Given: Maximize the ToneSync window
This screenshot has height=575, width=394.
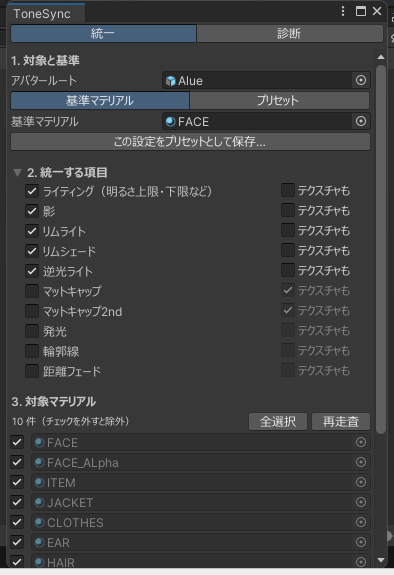Looking at the screenshot, I should point(361,11).
